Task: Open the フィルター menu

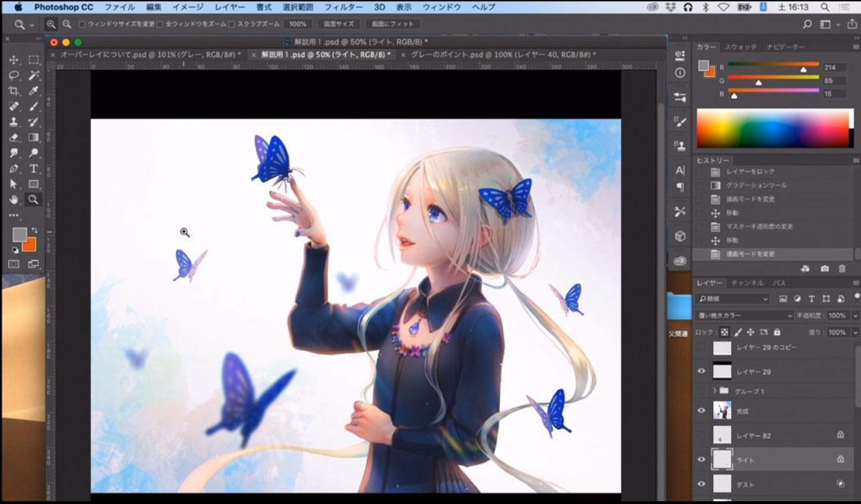Action: point(343,7)
